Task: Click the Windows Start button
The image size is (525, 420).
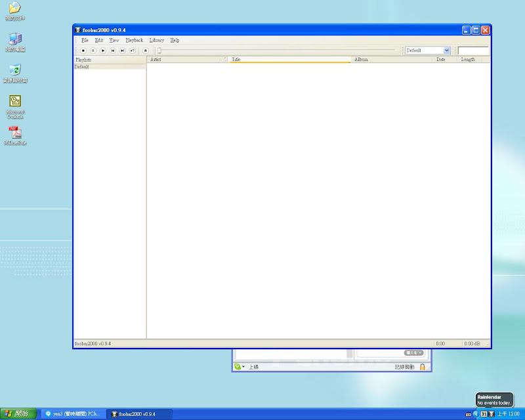Action: (18, 414)
